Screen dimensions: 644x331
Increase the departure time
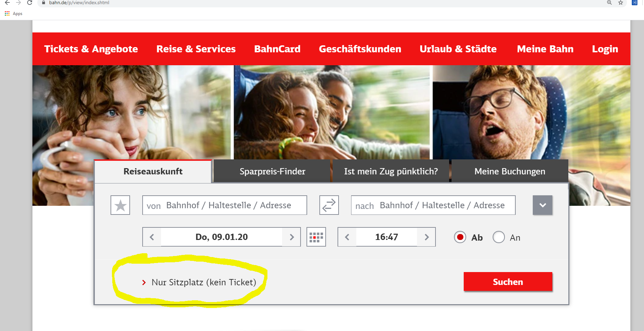426,237
